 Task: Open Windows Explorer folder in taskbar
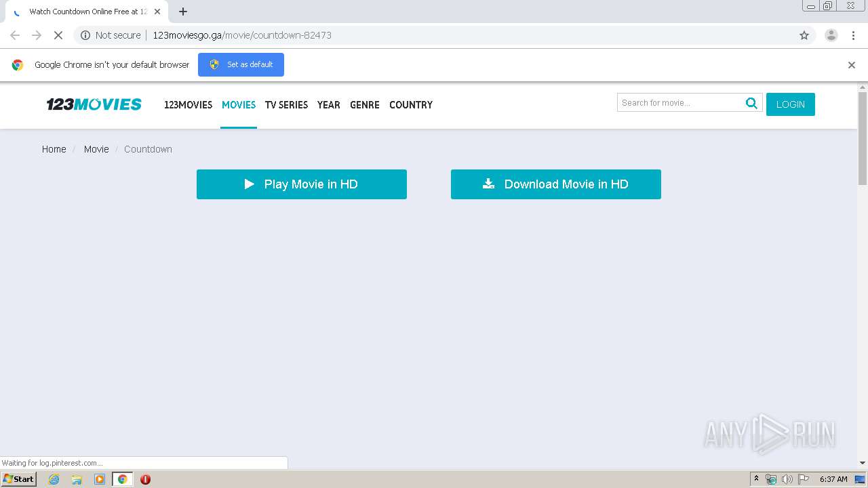(77, 479)
